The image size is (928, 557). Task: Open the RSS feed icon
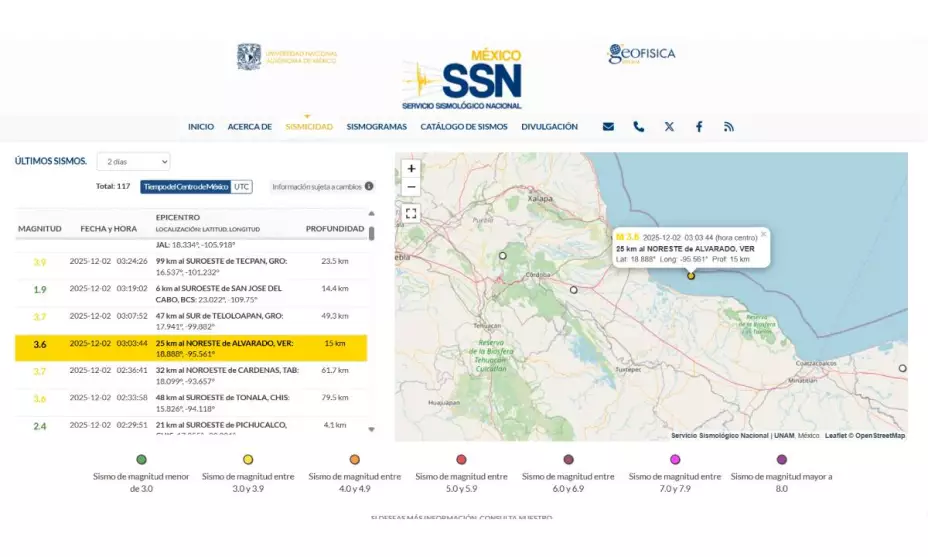coord(729,127)
